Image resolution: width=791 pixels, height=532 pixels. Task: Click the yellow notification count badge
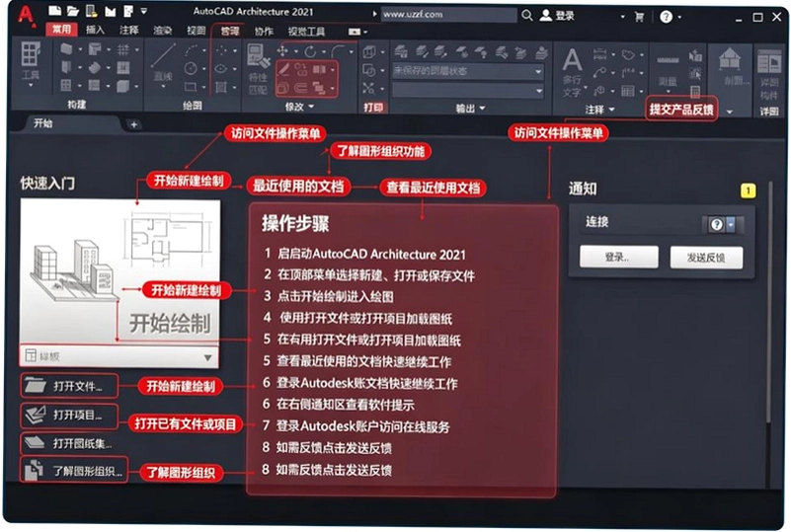(x=748, y=190)
